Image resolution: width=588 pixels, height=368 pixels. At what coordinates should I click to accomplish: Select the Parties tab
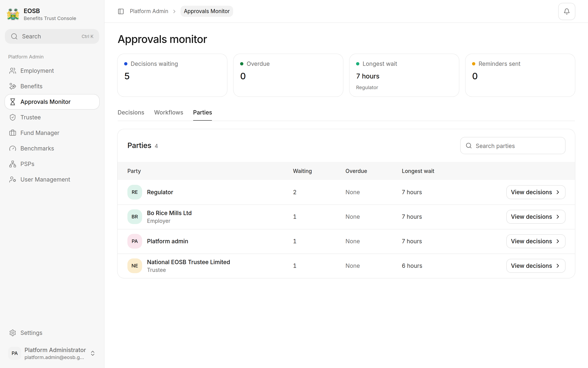202,112
